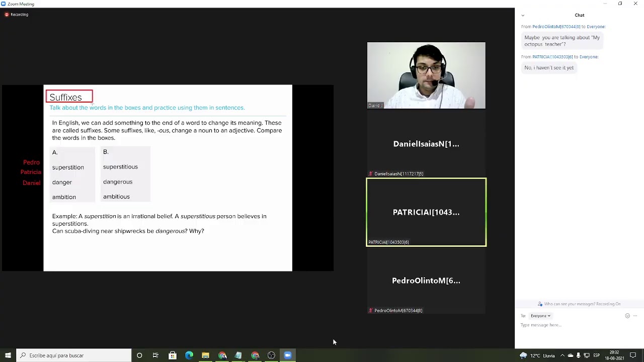
Task: Open second Chrome icon on taskbar
Action: click(255, 355)
